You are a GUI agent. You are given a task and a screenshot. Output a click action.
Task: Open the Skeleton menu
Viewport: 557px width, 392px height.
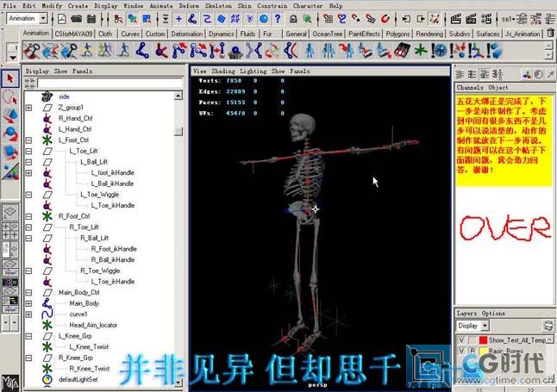(x=218, y=6)
